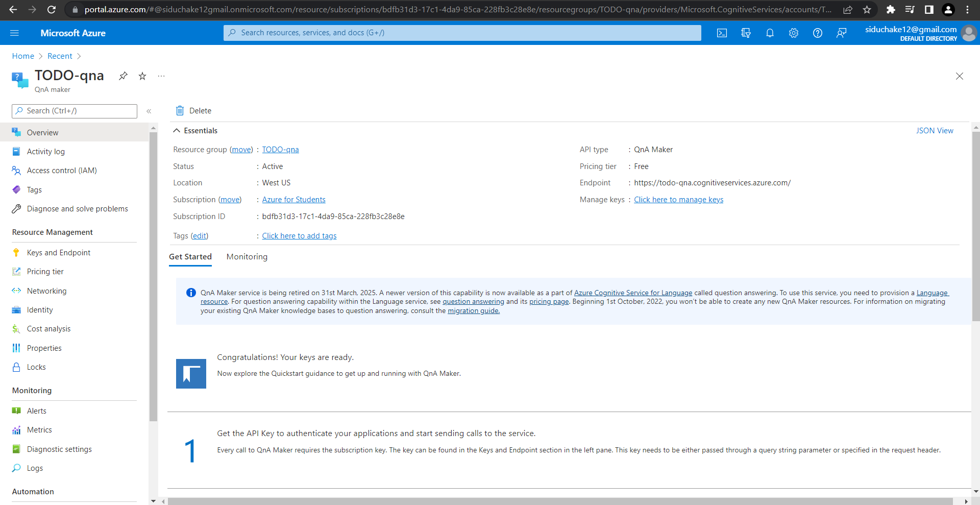Select the endpoint URL text
The image size is (980, 505).
coord(712,183)
